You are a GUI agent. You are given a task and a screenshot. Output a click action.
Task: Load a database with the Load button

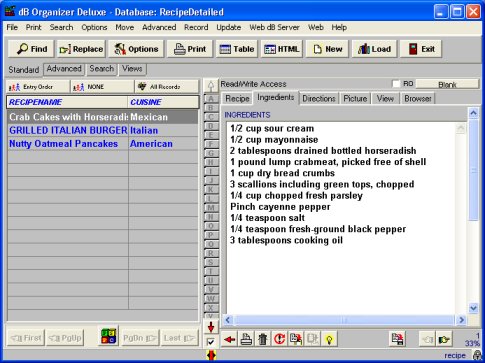point(374,49)
